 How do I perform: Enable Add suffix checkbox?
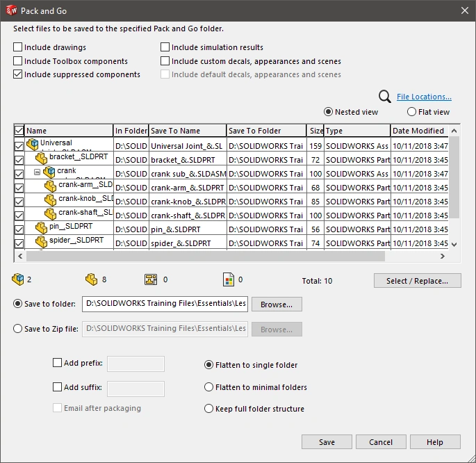pyautogui.click(x=57, y=387)
